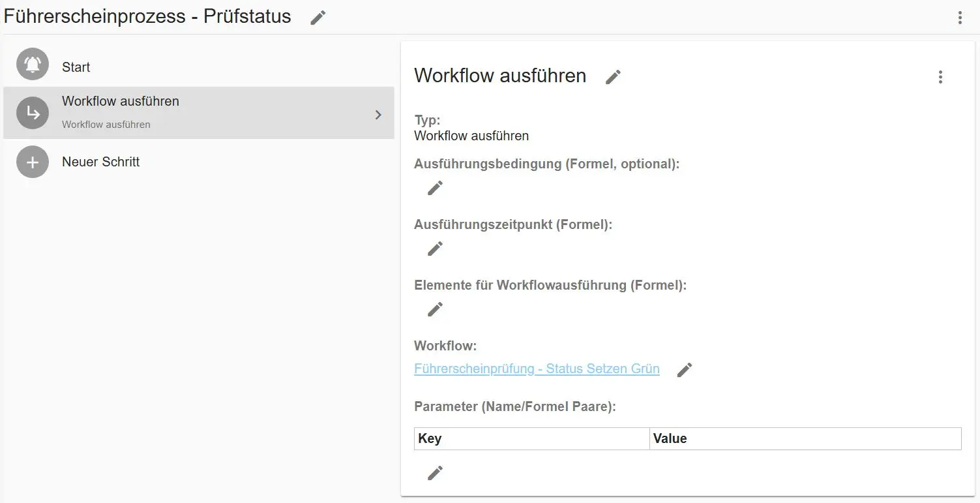This screenshot has height=503, width=980.
Task: Open the three-dot menu of the Workflow ausführen panel
Action: (x=940, y=77)
